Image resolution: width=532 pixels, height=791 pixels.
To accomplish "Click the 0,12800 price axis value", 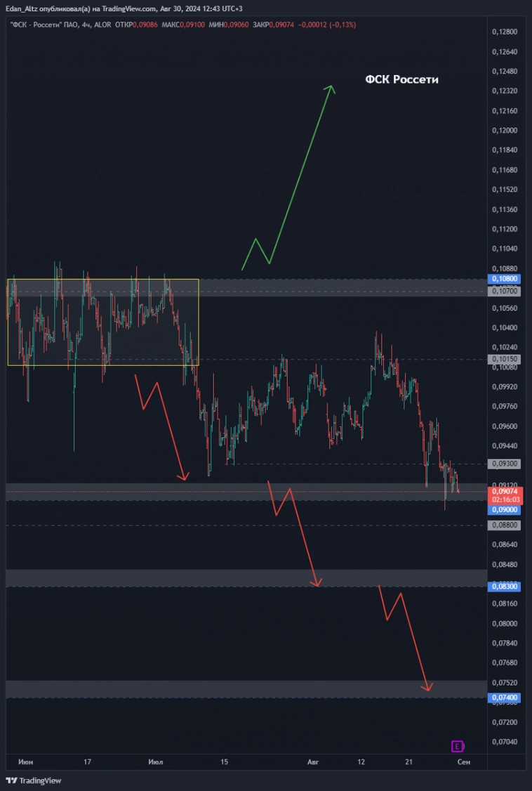I will coord(503,32).
